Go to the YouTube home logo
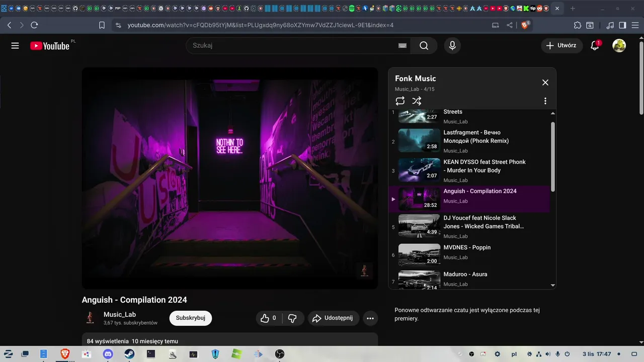The image size is (644, 362). 50,46
